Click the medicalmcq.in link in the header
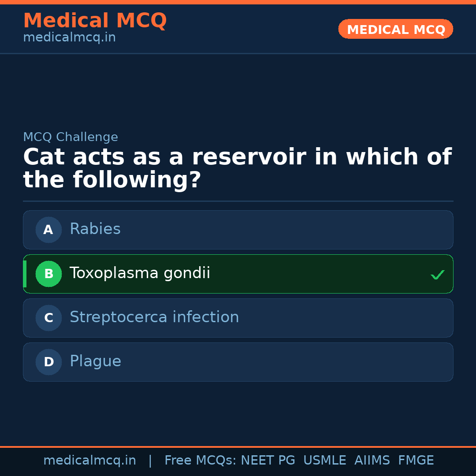This screenshot has height=476, width=476. [x=69, y=37]
